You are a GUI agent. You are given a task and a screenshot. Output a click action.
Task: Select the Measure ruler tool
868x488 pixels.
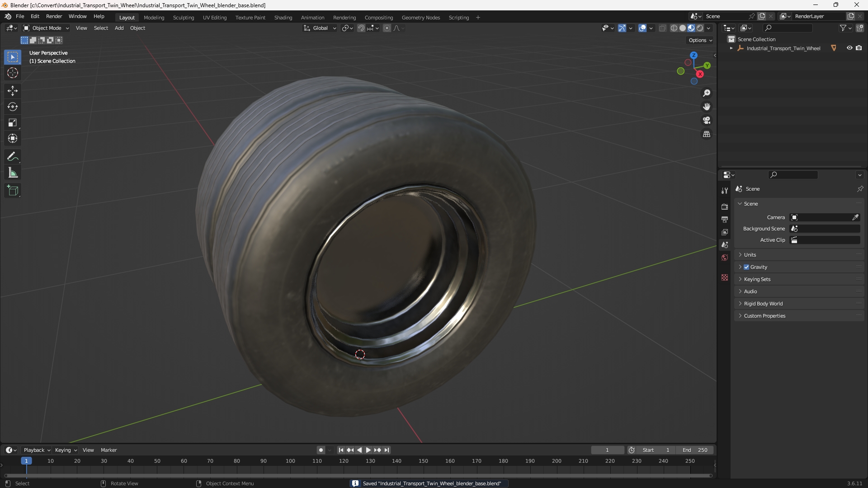(x=13, y=173)
